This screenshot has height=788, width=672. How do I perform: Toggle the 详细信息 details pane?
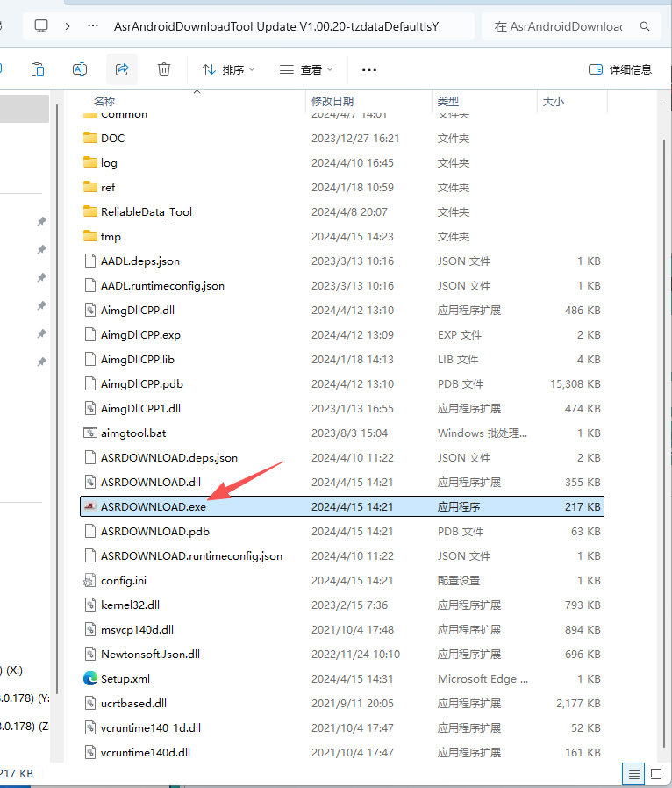click(x=620, y=69)
